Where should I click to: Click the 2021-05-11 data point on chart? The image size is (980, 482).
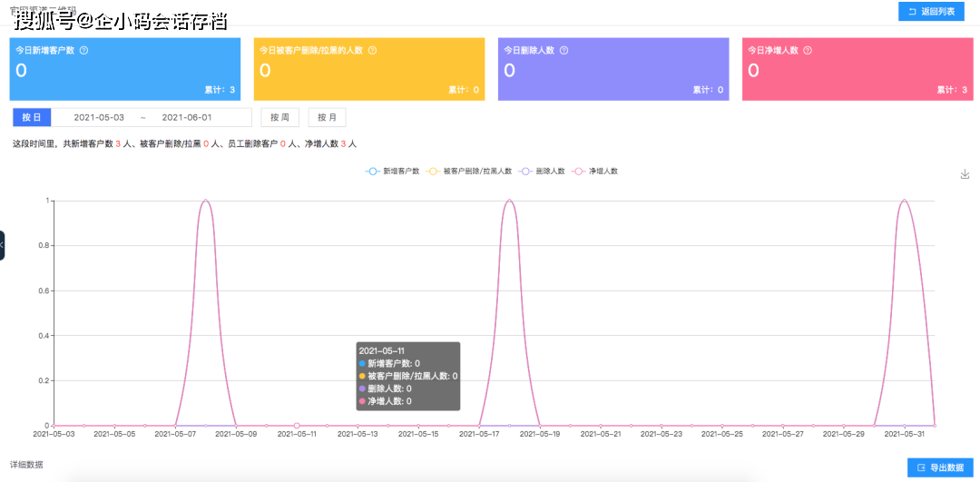coord(297,426)
